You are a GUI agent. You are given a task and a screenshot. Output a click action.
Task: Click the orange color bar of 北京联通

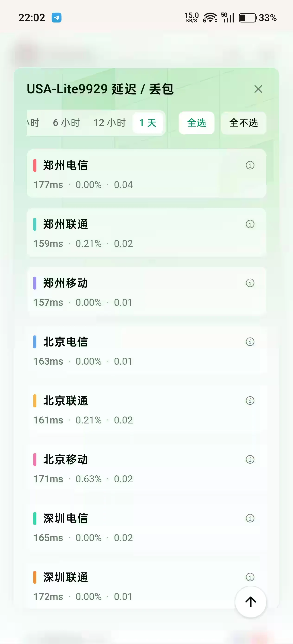tap(35, 401)
